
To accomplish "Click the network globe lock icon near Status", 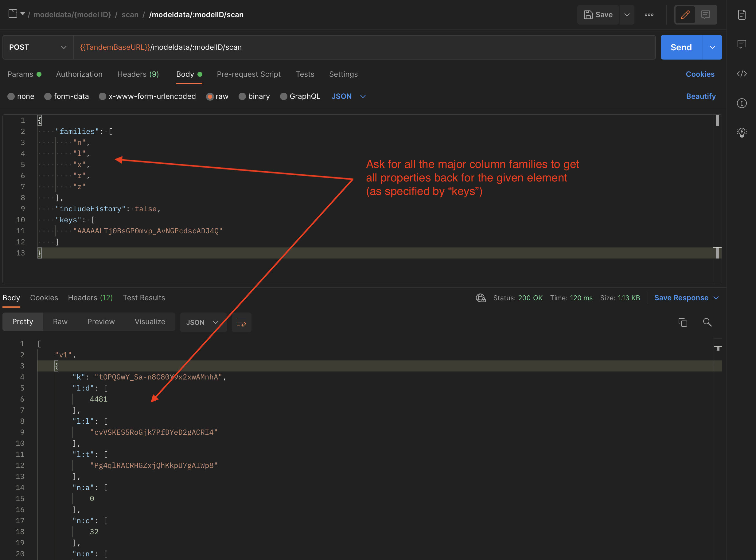I will coord(481,297).
